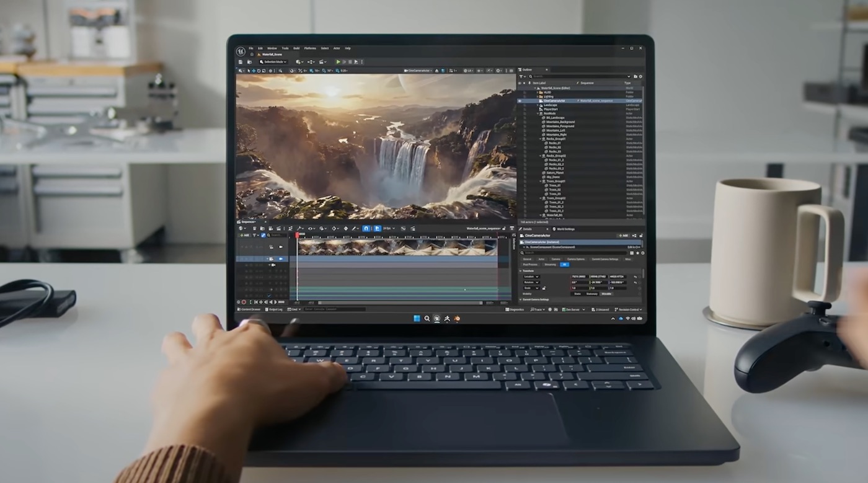
Task: Select Saturn_Planet in the Outliner
Action: click(x=556, y=172)
